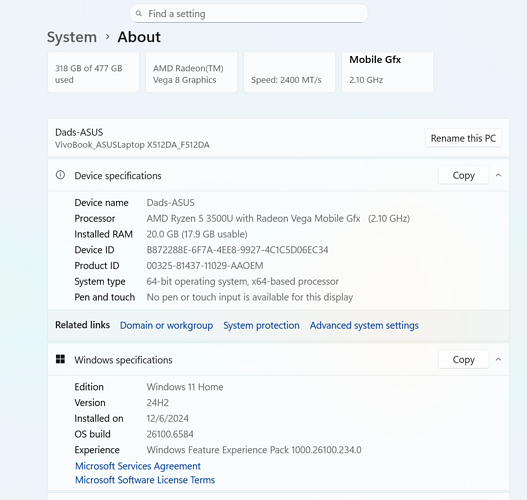Click the Installed RAM row label
Image resolution: width=527 pixels, height=500 pixels.
pos(104,234)
